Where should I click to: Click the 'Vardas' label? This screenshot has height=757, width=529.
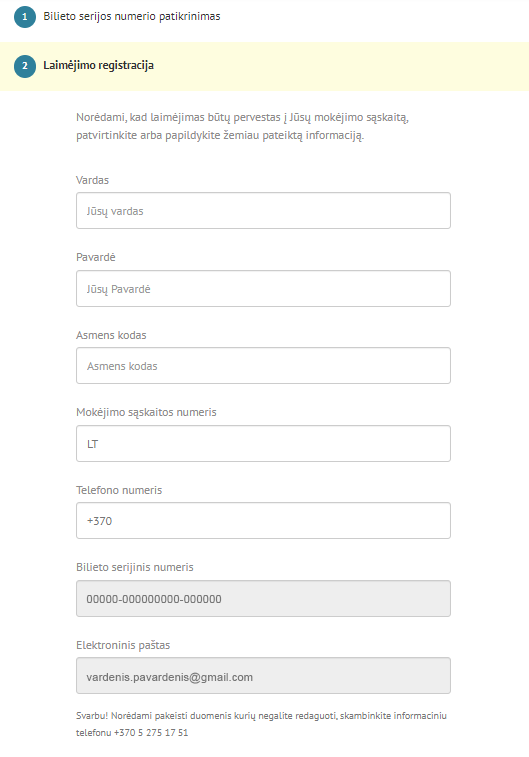pyautogui.click(x=92, y=180)
